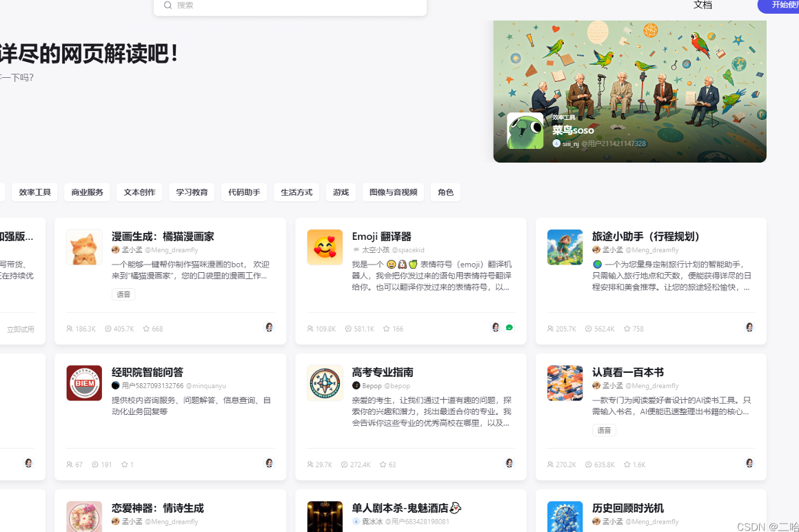Click the star icon beside 166
This screenshot has width=799, height=532.
point(386,329)
